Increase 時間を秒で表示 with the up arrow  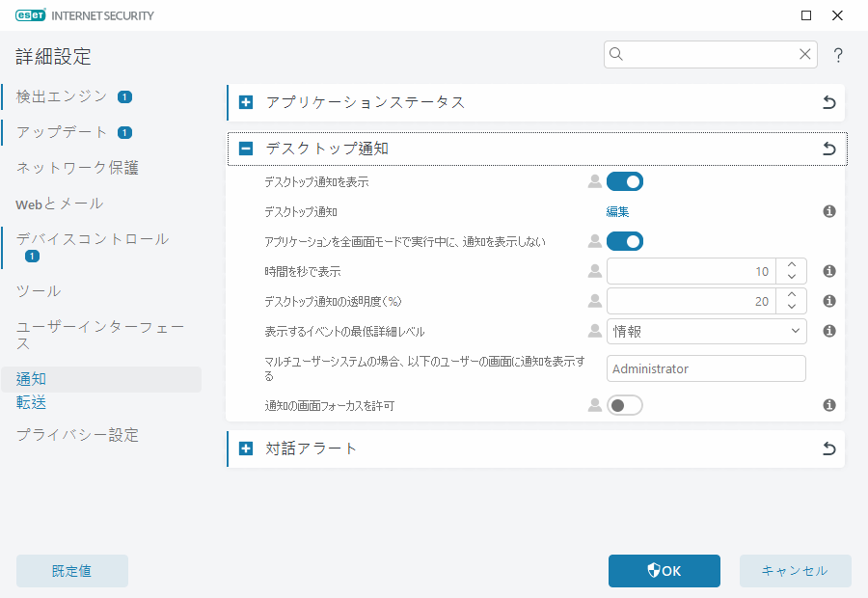click(x=793, y=265)
